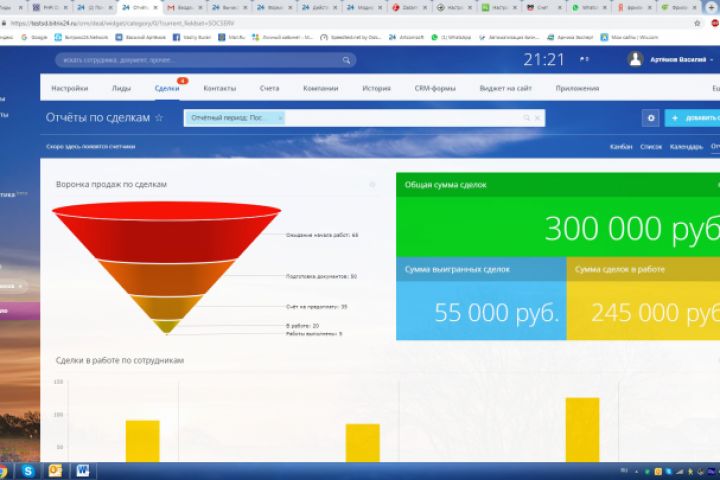
Task: Click the user avatar icon
Action: [x=635, y=59]
